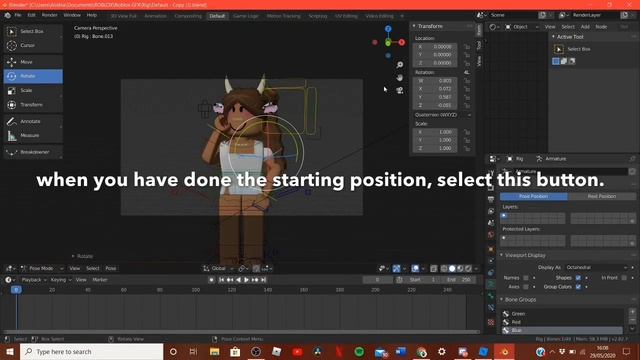Select the Select Box tool

click(33, 31)
